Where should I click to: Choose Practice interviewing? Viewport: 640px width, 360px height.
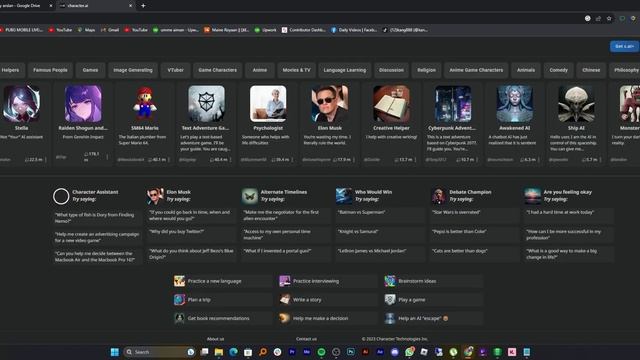(328, 281)
